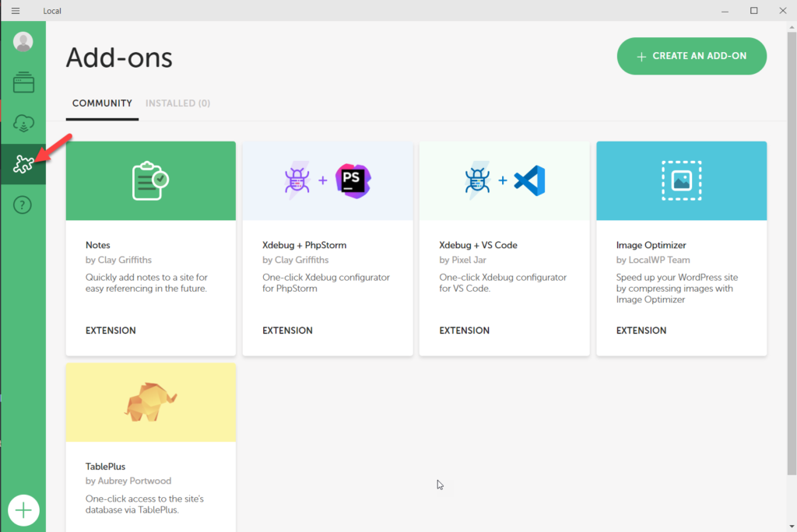The image size is (797, 532).
Task: Click the PhpStorm PS logo
Action: (353, 180)
